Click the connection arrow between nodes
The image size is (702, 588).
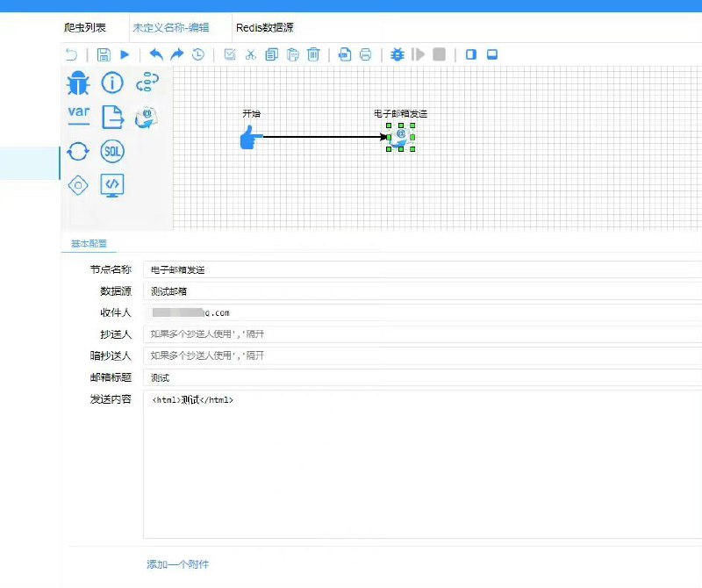pos(325,137)
